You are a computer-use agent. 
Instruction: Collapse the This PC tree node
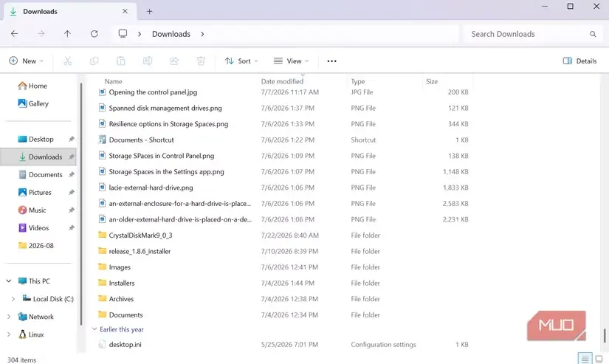pos(9,281)
